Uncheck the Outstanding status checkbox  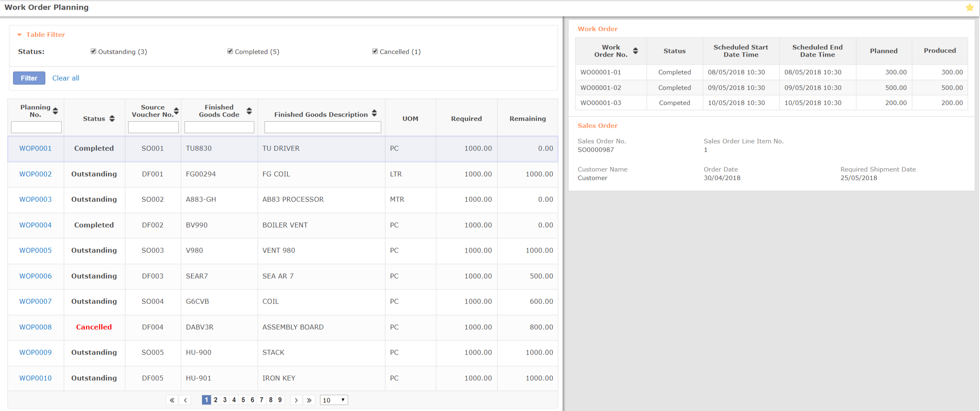coord(93,51)
